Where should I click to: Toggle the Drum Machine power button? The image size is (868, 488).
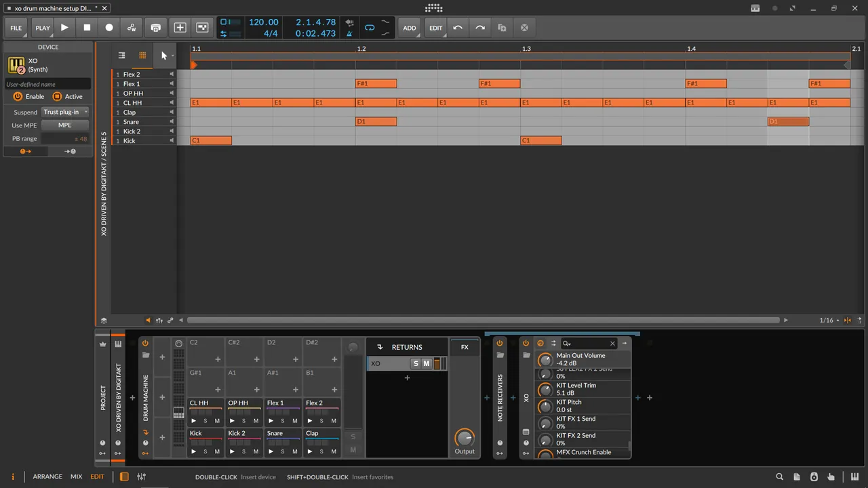point(145,343)
